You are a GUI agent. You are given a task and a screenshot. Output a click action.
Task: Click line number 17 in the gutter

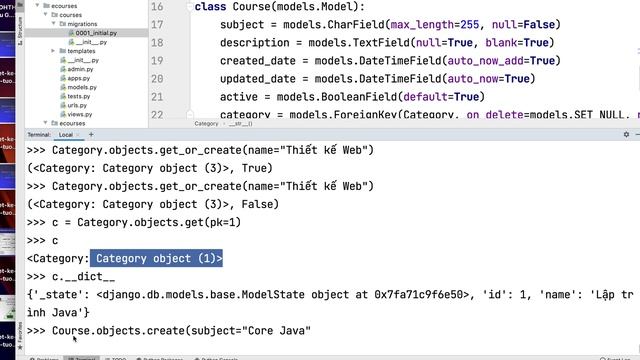(x=157, y=24)
